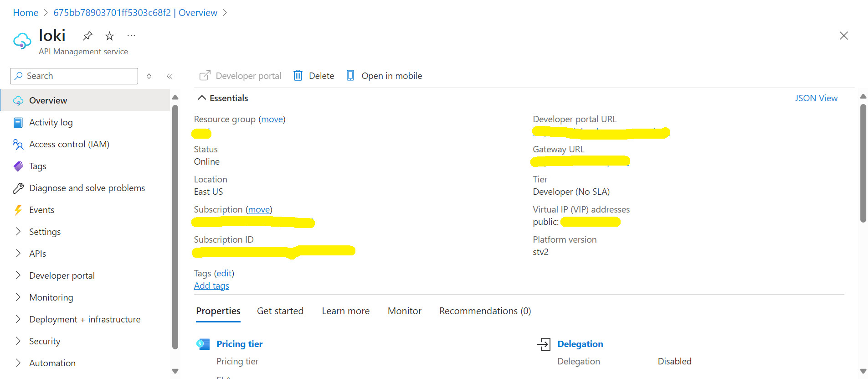The image size is (868, 379).
Task: Click the main pane scrollbar thumb
Action: [863, 163]
